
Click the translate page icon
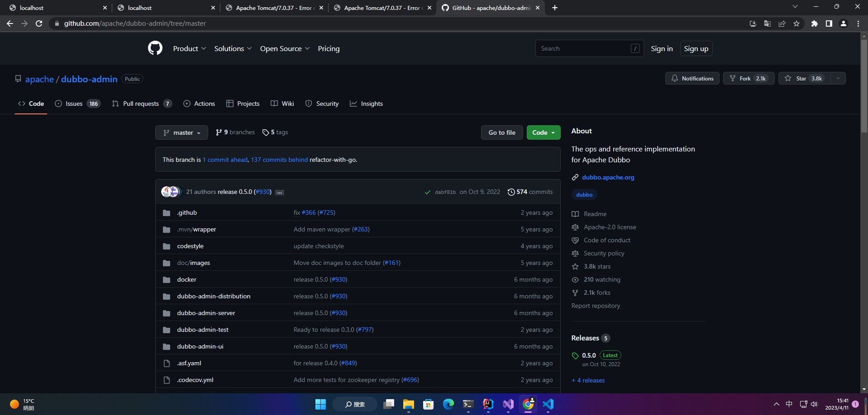(768, 24)
